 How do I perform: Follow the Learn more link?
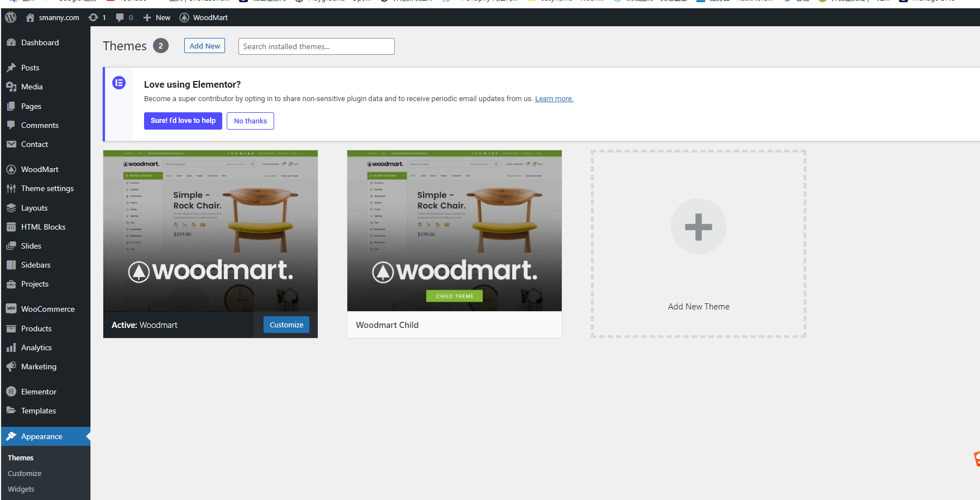[554, 99]
